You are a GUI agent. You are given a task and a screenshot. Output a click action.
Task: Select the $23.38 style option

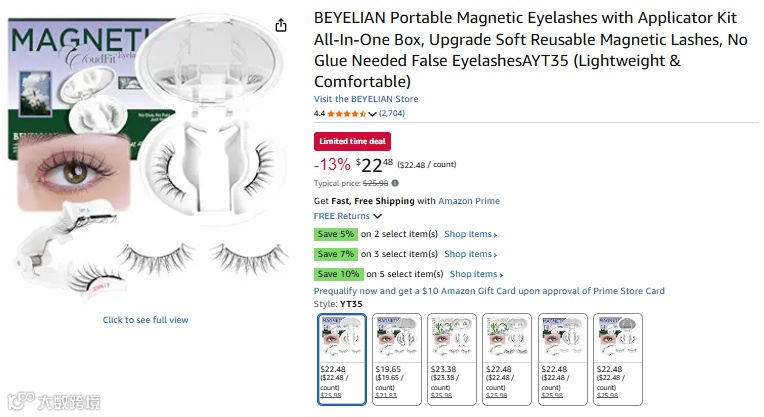click(451, 358)
